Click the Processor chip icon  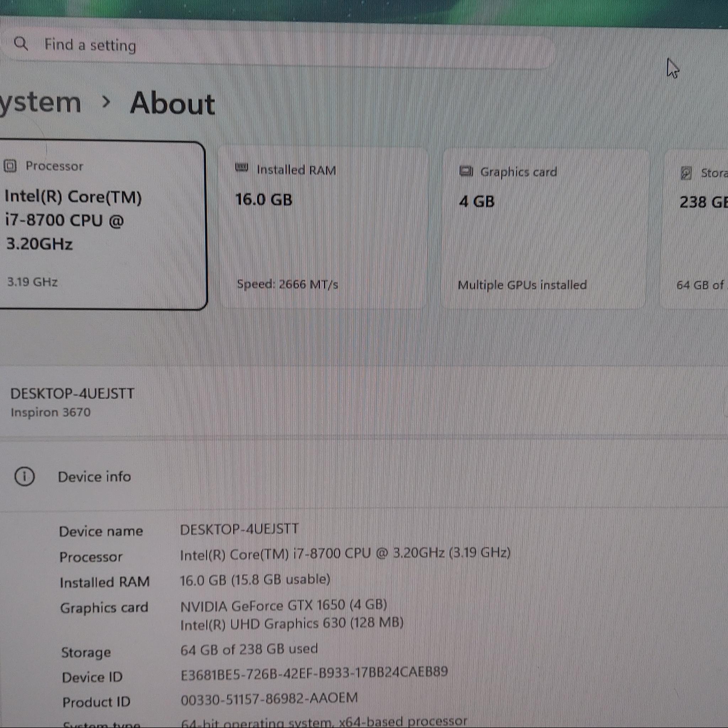(10, 166)
